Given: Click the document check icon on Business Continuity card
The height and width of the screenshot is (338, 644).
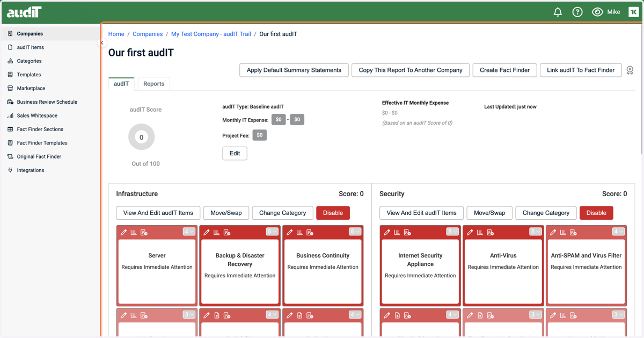Looking at the screenshot, I should (x=310, y=232).
